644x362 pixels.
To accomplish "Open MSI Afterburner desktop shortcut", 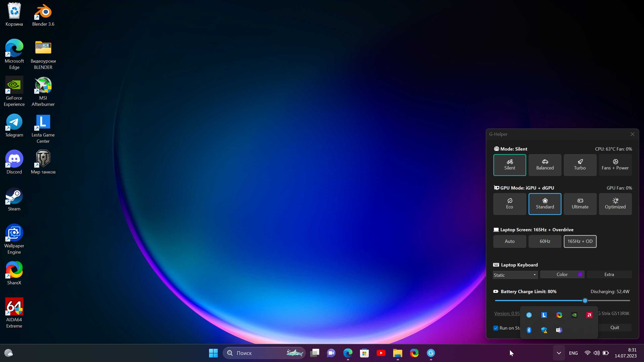I will click(x=43, y=92).
